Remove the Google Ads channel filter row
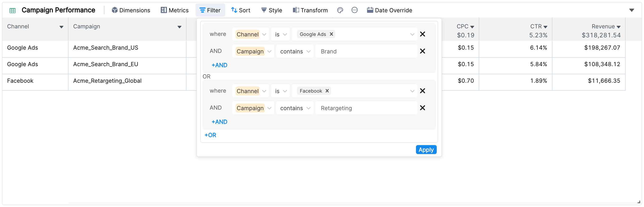Viewport: 644px width, 207px height. [x=423, y=34]
